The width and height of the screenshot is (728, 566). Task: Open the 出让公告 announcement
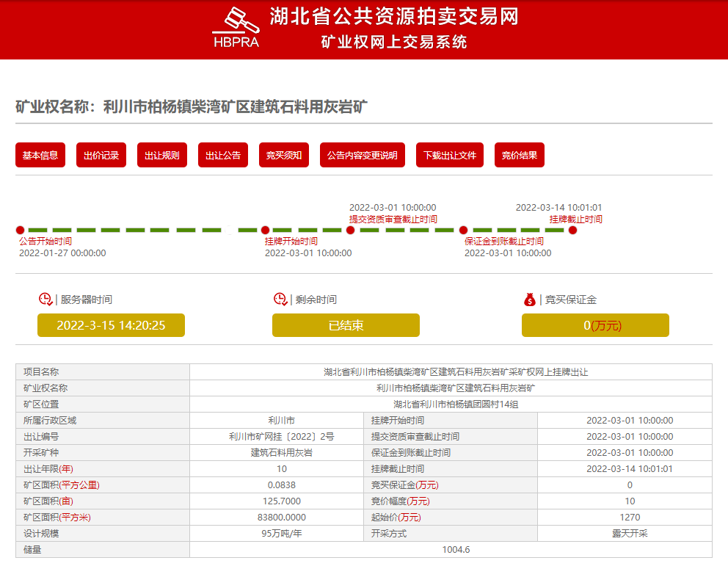223,155
